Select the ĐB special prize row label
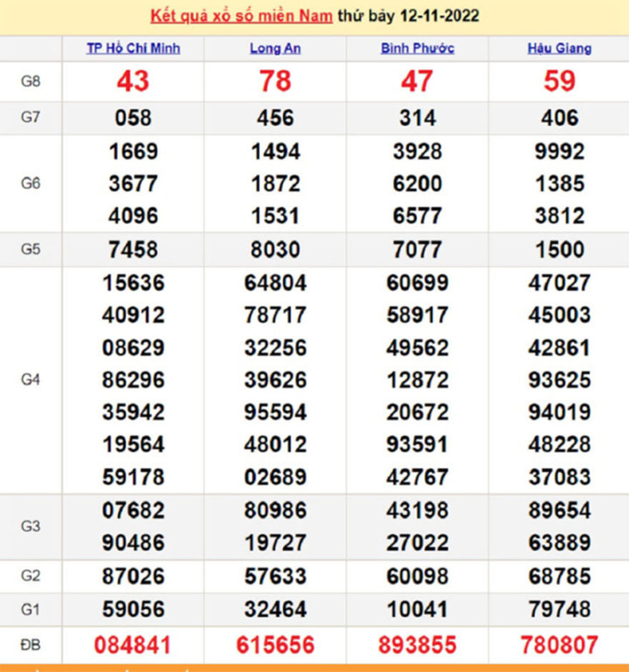 point(31,645)
